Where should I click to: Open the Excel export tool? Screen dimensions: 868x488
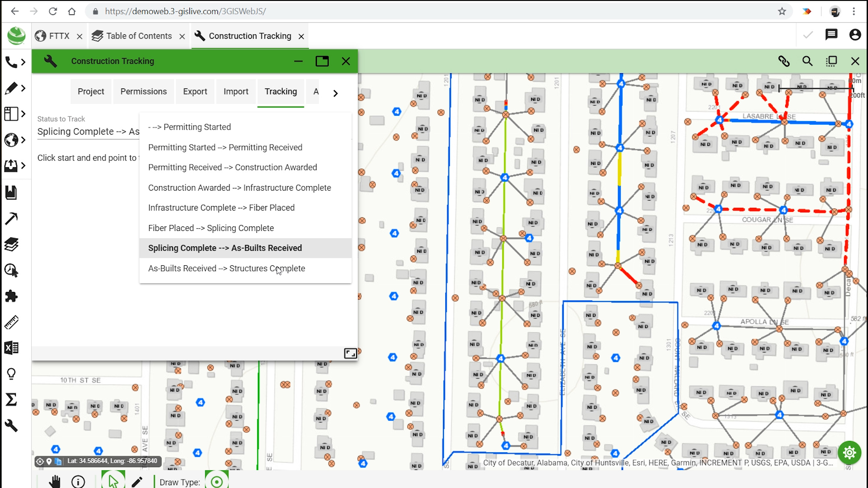(11, 348)
